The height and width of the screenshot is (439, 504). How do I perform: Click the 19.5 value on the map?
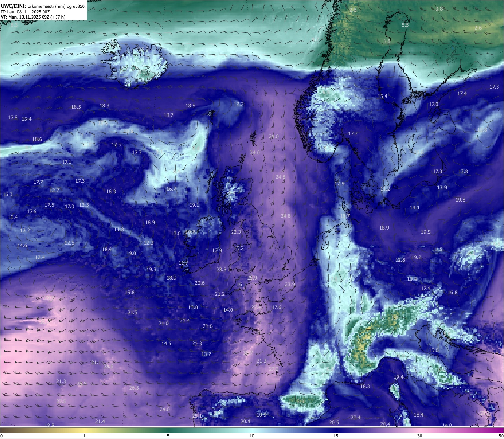(x=426, y=232)
